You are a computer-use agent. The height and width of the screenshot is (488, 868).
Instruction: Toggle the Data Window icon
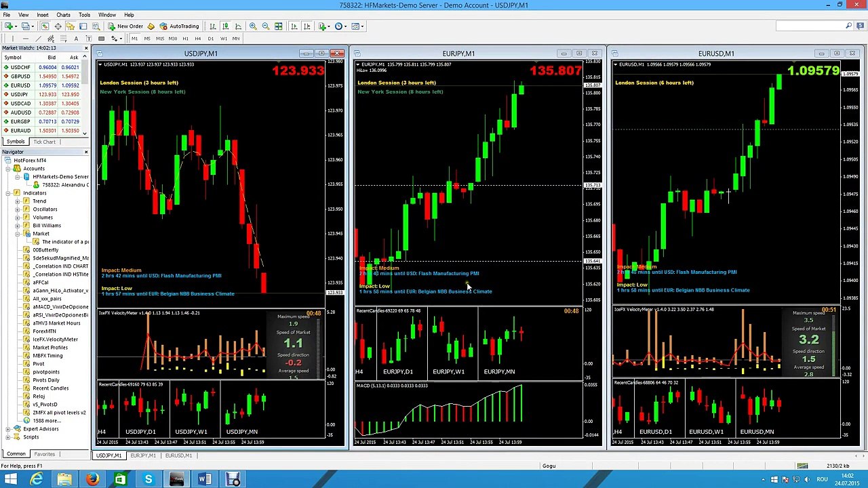tap(58, 26)
